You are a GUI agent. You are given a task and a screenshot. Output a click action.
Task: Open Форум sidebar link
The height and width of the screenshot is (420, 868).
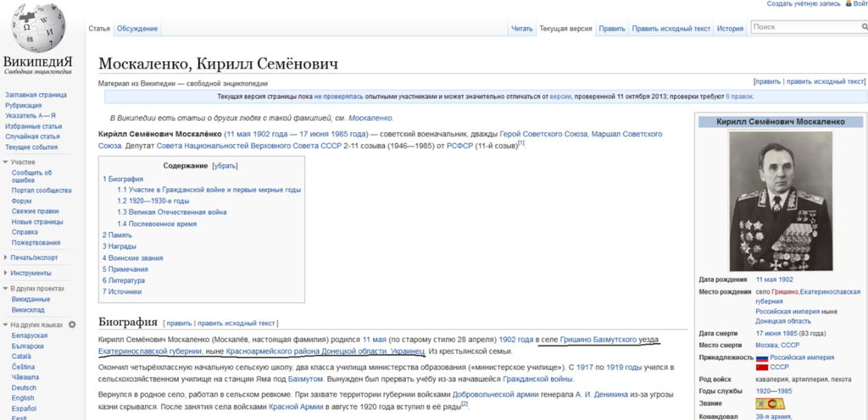(x=21, y=202)
